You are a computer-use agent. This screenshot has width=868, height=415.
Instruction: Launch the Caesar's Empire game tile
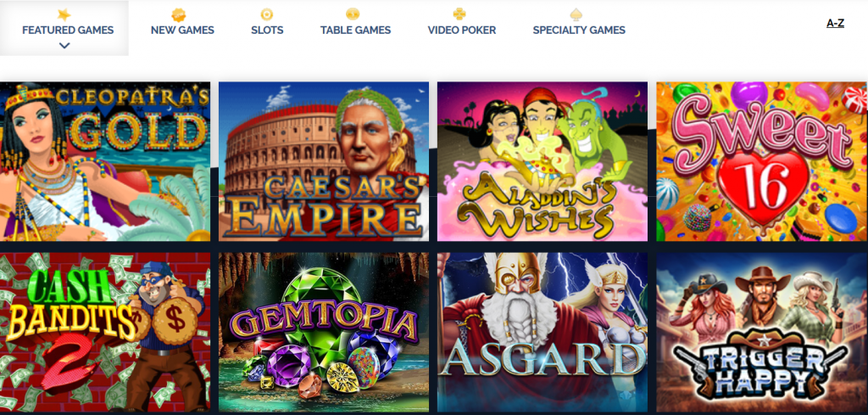[324, 161]
